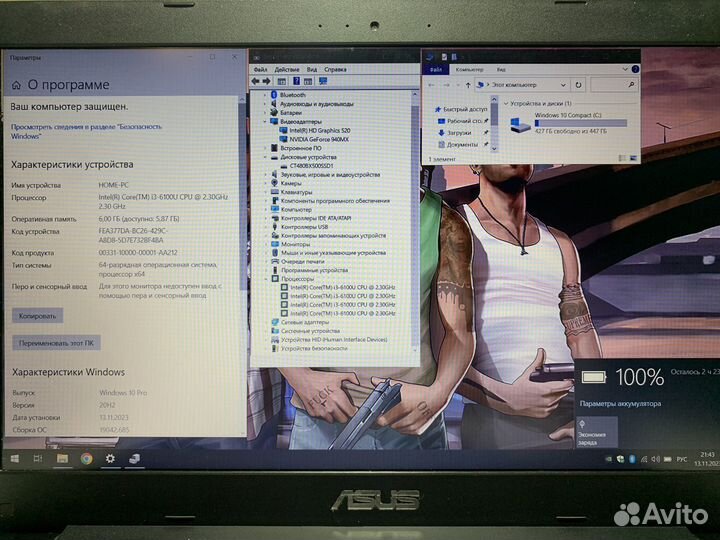Click Explorer ribbon help question mark
720x540 pixels.
pos(635,69)
